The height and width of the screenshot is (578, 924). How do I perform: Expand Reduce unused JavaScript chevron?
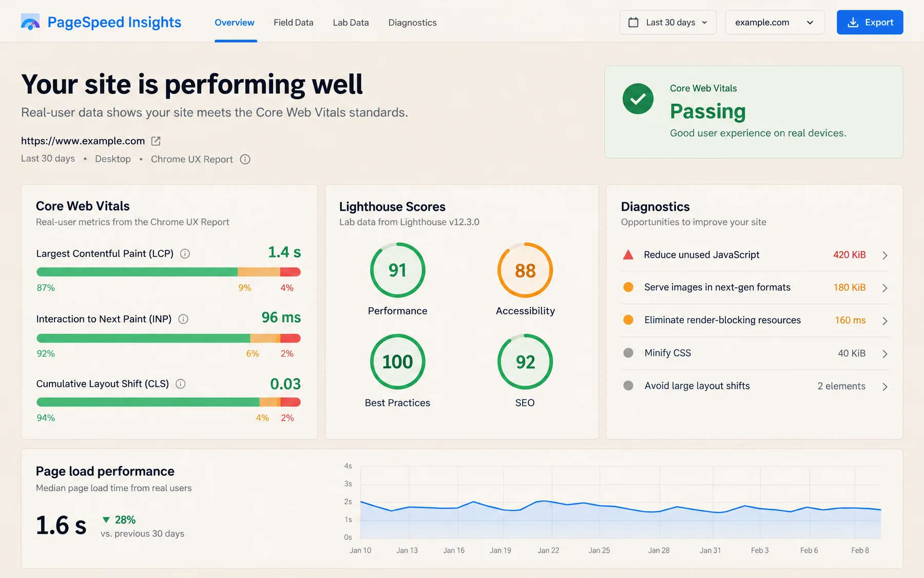tap(885, 255)
